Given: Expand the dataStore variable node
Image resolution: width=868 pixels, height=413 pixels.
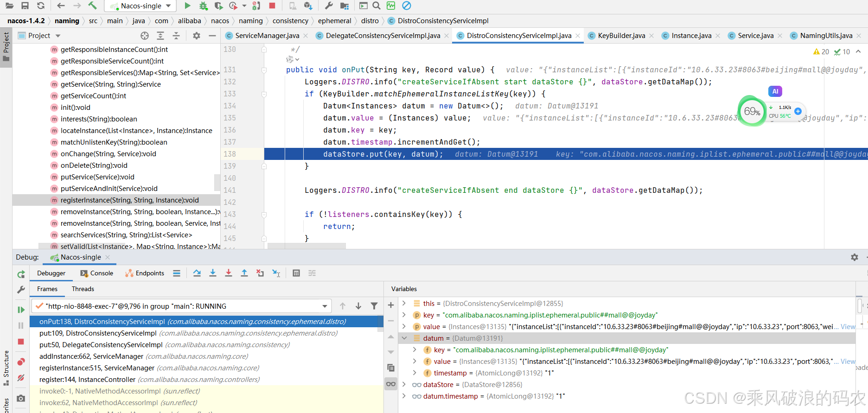Looking at the screenshot, I should click(404, 384).
